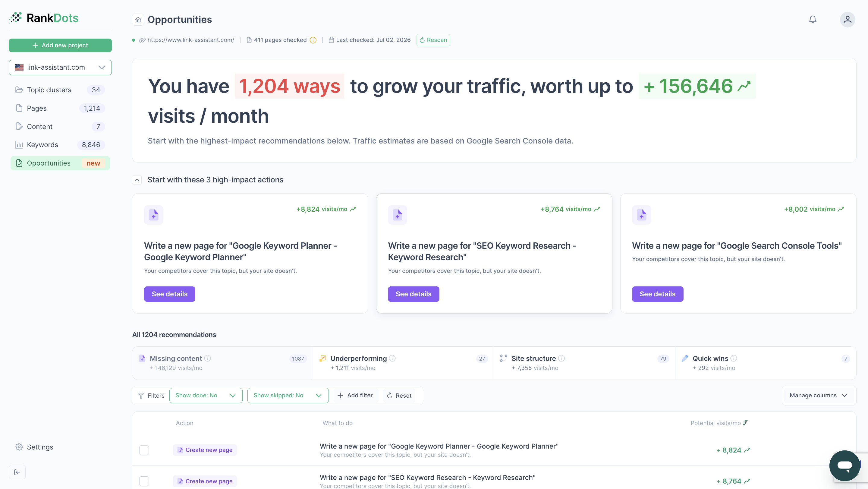Click the Quick wins pencil icon
Screen dimensions: 868x489
(x=685, y=358)
